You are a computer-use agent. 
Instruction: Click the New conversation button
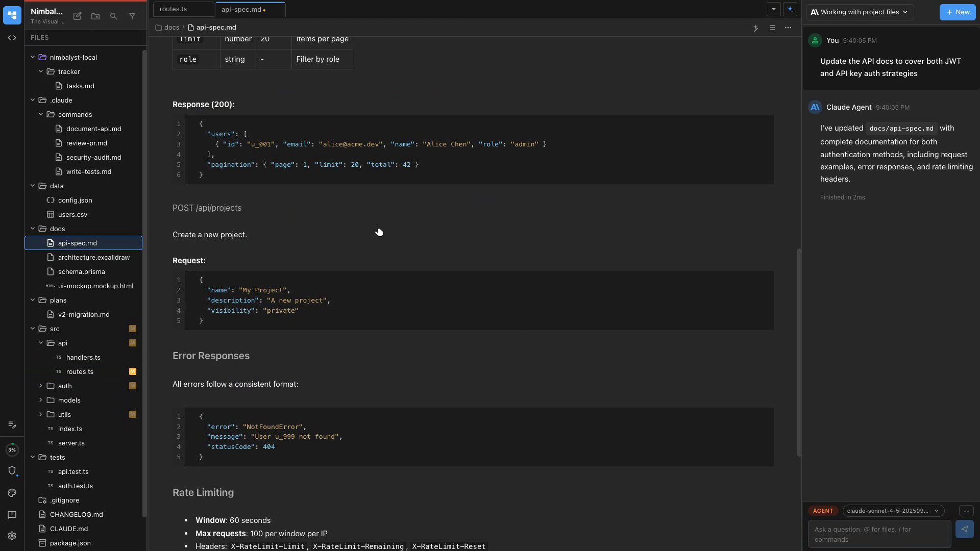coord(957,12)
